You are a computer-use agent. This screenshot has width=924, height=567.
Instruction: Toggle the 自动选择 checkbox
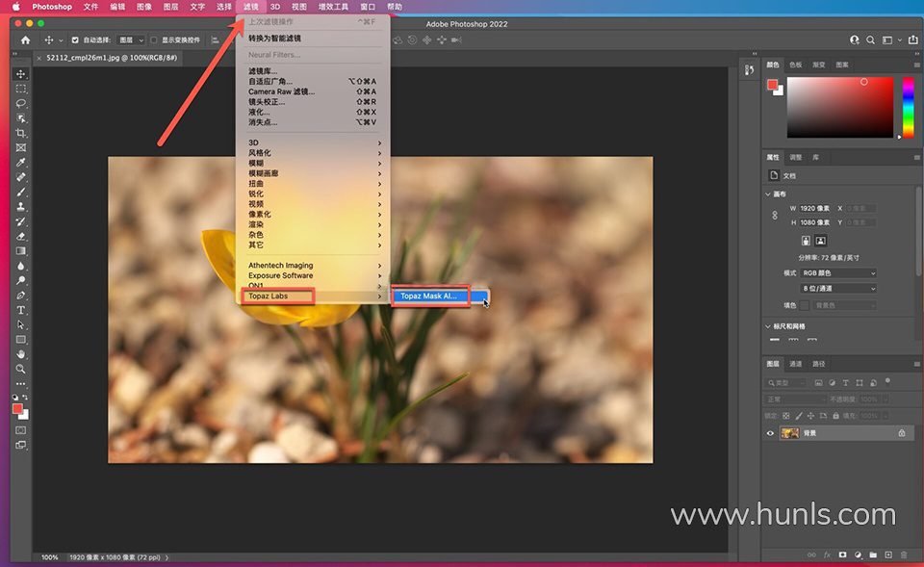[75, 40]
